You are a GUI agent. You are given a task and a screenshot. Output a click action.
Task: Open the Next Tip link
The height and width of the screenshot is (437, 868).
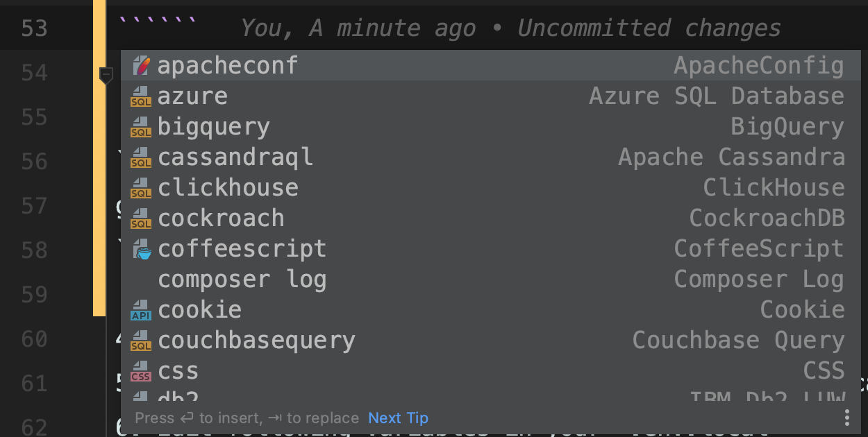[398, 418]
